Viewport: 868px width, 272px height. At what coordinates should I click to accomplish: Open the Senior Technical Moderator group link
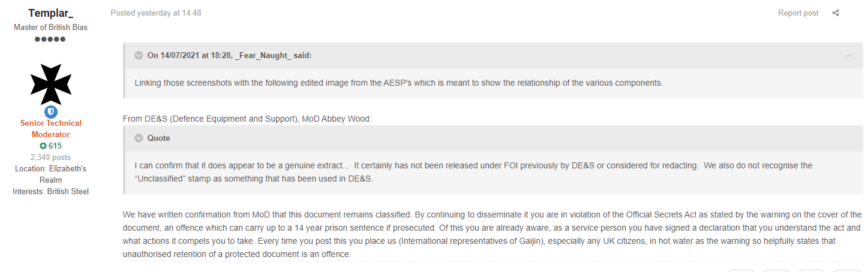pyautogui.click(x=50, y=129)
